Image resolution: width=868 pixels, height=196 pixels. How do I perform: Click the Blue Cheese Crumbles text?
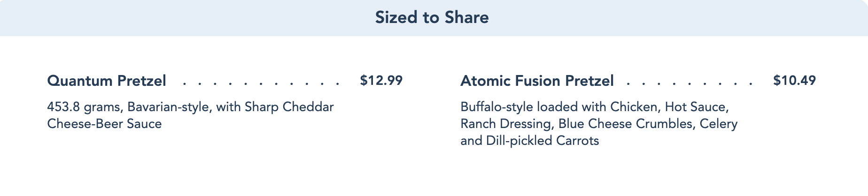(627, 124)
